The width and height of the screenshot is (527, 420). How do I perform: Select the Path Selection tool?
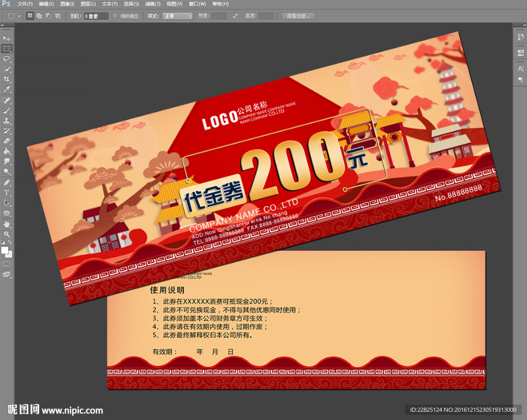tap(7, 203)
